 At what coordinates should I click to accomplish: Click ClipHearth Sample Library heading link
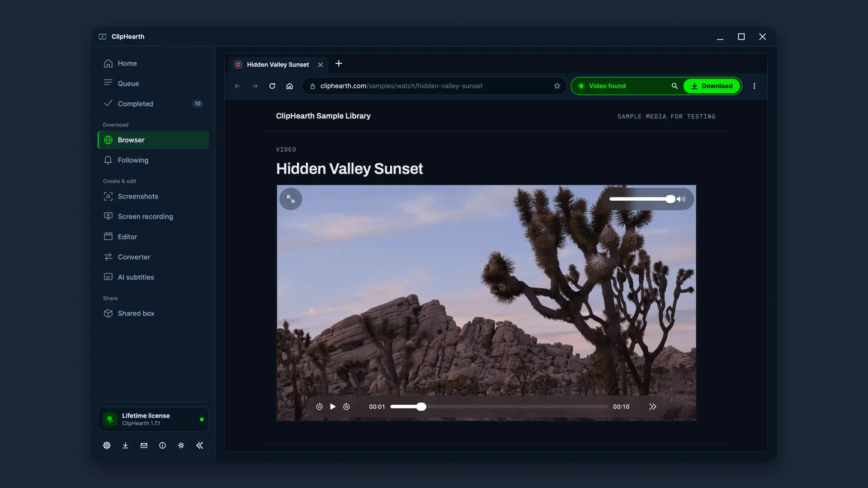(323, 116)
